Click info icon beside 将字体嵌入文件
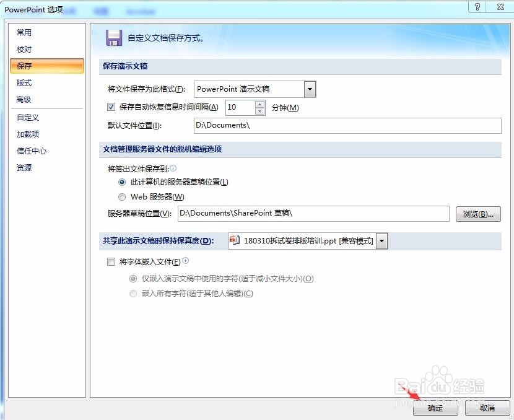514x420 pixels. pos(186,261)
